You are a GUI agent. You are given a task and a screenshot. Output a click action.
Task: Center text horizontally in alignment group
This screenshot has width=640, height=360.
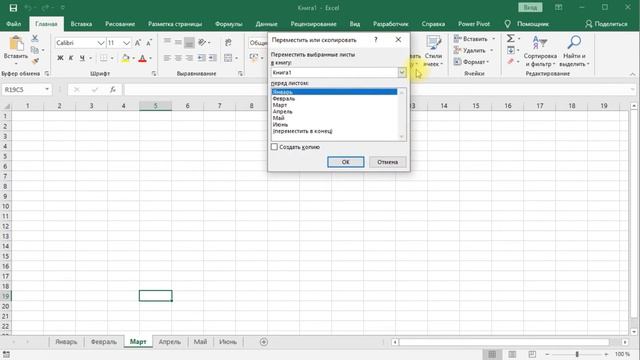178,58
